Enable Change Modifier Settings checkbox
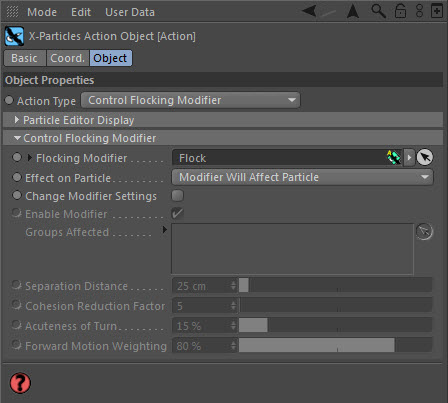The width and height of the screenshot is (448, 403). point(177,196)
